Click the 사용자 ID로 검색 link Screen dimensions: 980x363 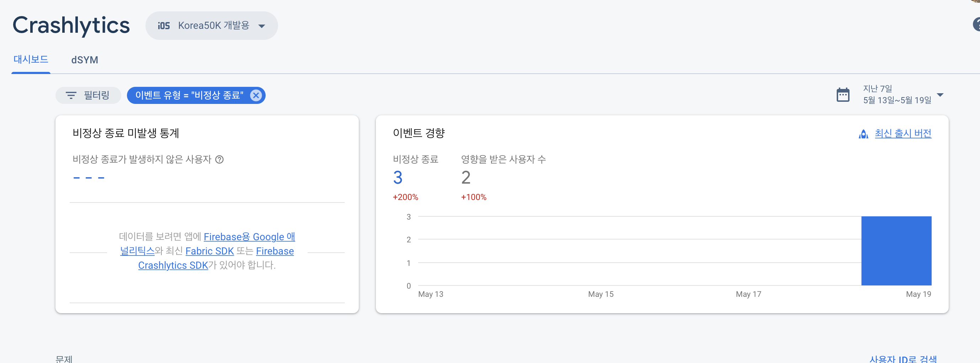point(903,359)
